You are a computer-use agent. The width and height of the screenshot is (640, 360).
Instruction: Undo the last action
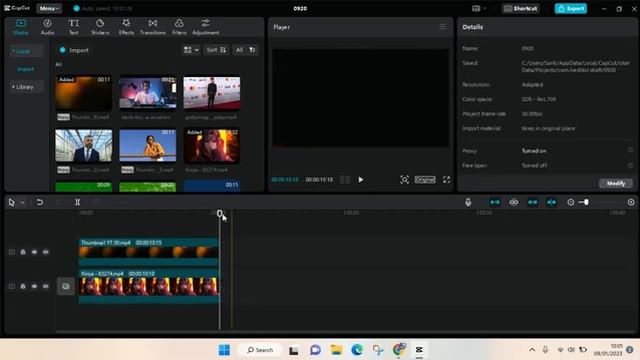pos(40,202)
